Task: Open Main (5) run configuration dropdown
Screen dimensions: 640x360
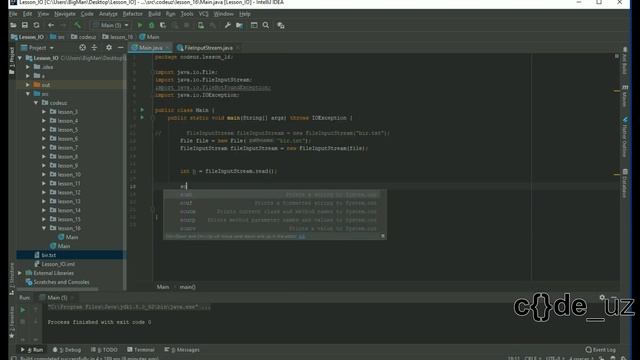Action: click(111, 25)
